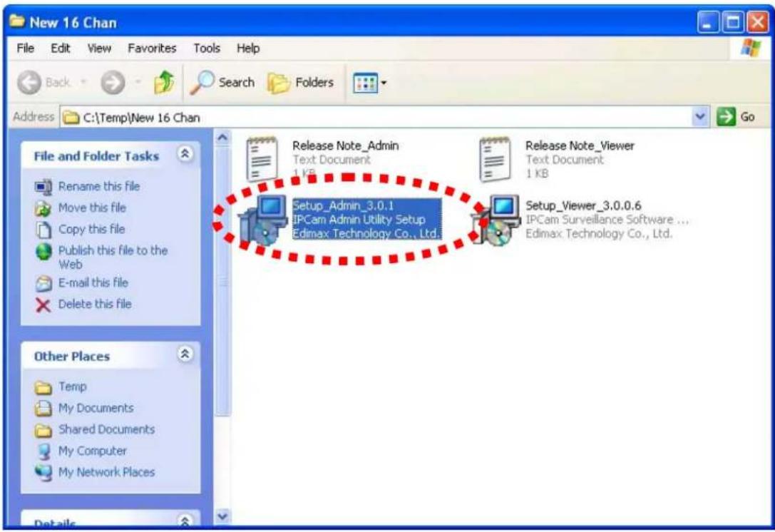Open My Documents in Other Places
775x532 pixels.
[x=96, y=408]
